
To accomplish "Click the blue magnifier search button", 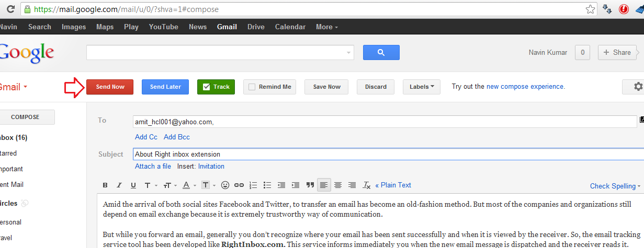I will click(381, 52).
